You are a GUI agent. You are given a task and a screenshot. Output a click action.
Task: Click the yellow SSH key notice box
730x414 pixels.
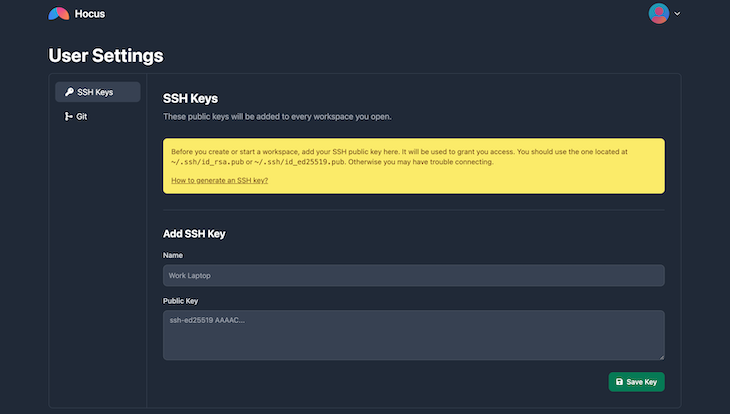(413, 166)
